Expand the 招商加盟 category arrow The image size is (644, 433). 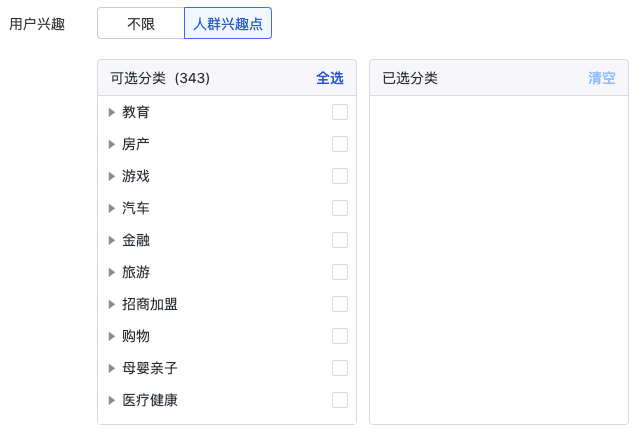tap(111, 304)
